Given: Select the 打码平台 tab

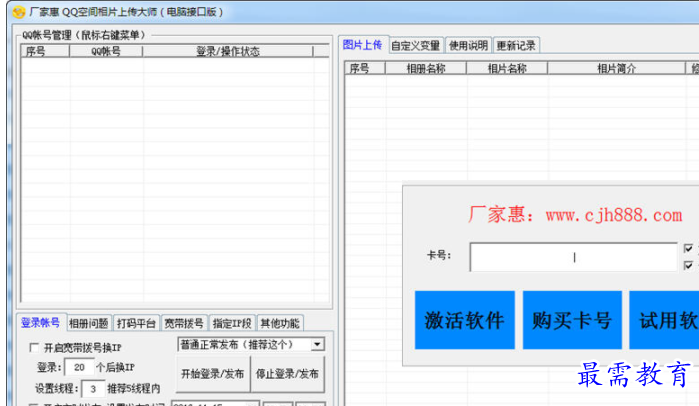Looking at the screenshot, I should coord(136,323).
